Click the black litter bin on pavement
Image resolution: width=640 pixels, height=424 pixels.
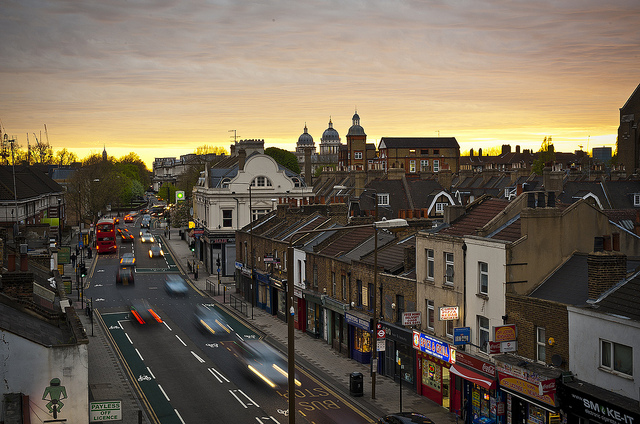coord(356,384)
